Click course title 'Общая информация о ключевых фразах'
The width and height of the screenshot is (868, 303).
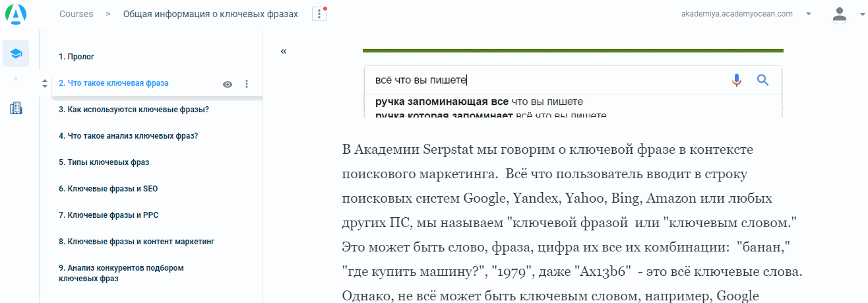point(210,14)
